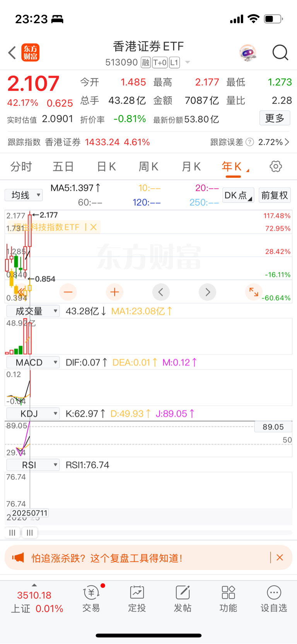Open tracking error details chevron

click(x=287, y=142)
